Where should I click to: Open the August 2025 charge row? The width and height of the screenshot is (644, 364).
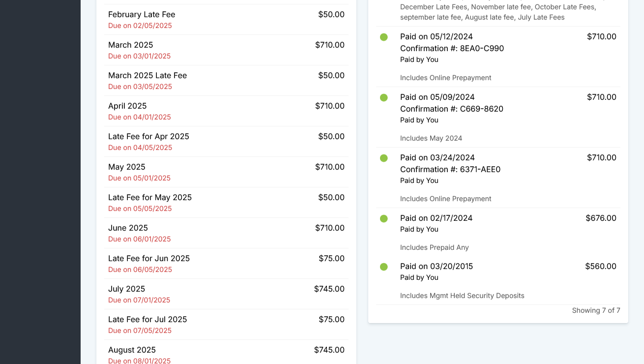[x=226, y=354]
